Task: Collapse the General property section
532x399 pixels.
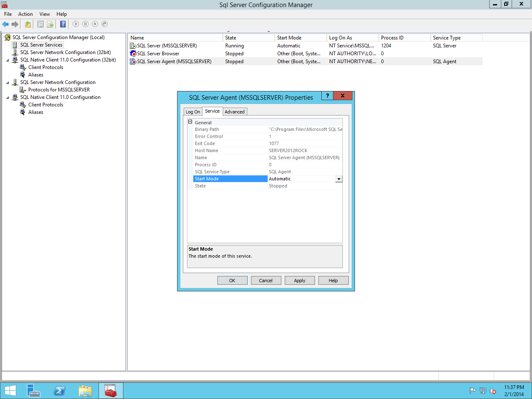Action: (190, 122)
